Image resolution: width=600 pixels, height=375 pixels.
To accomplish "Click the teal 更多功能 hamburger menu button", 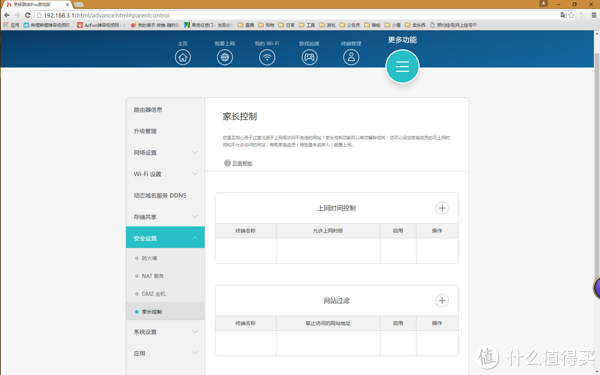I will click(x=402, y=67).
